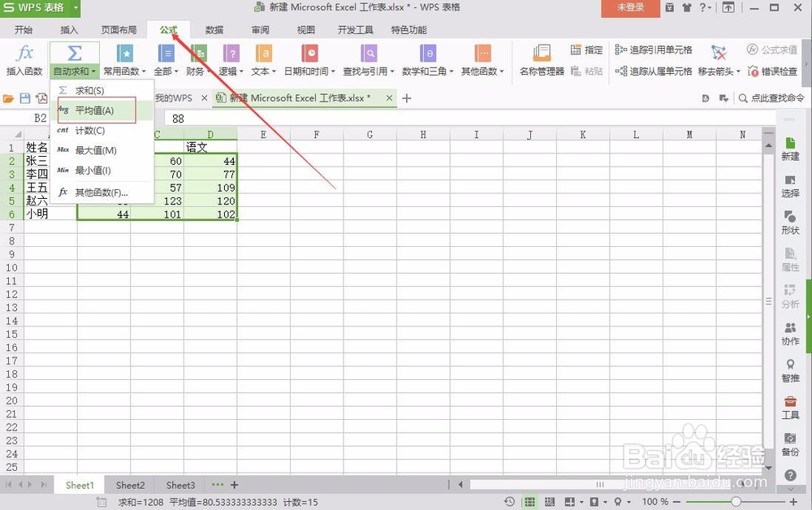Switch to the 开发工具 ribbon tab
This screenshot has height=510, width=812.
356,29
